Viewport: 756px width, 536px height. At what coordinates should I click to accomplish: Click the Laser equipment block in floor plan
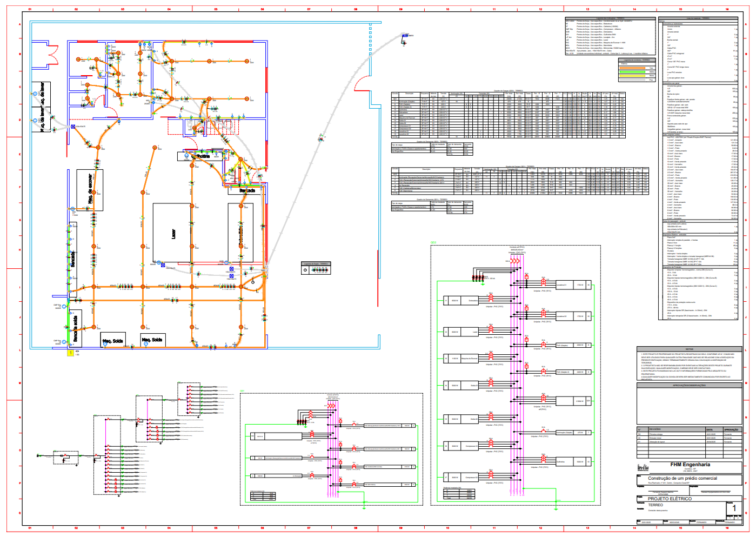pos(172,234)
